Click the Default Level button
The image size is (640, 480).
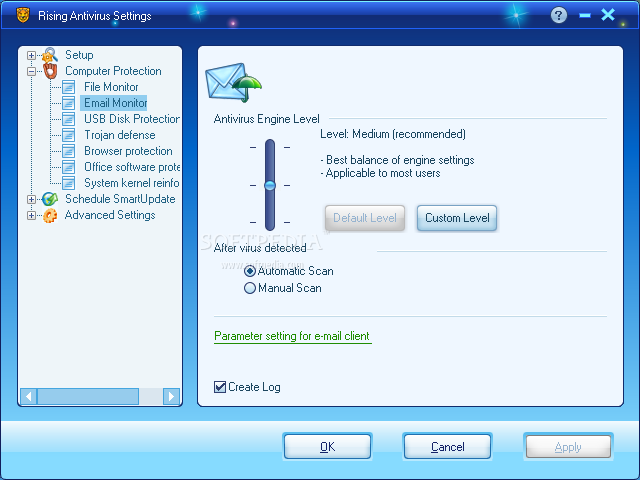[x=365, y=218]
